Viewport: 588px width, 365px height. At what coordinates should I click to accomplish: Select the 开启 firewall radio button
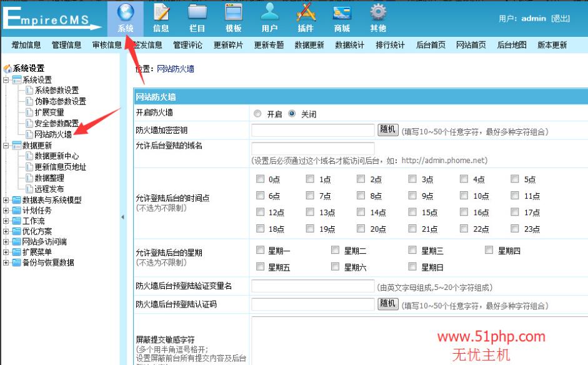[x=258, y=114]
